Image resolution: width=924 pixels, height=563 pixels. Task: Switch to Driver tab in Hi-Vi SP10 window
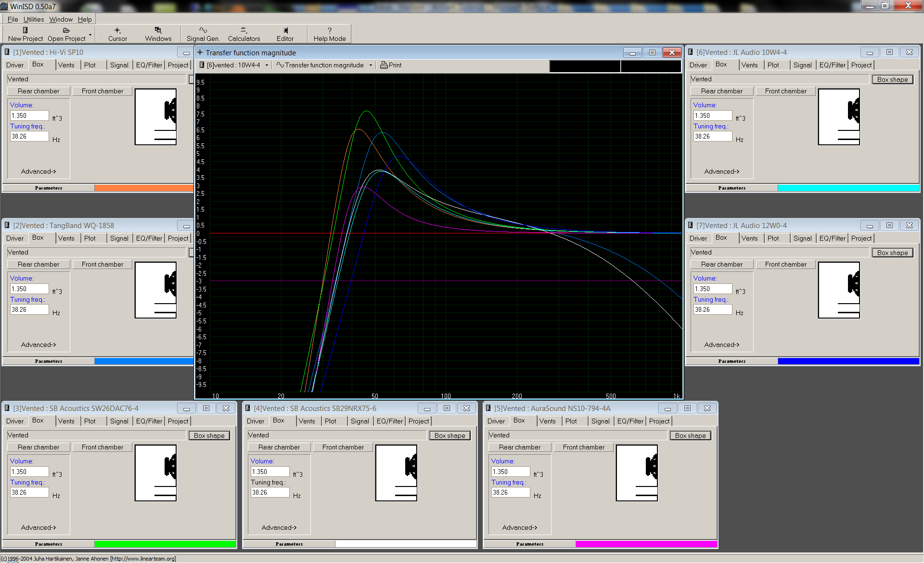point(15,65)
